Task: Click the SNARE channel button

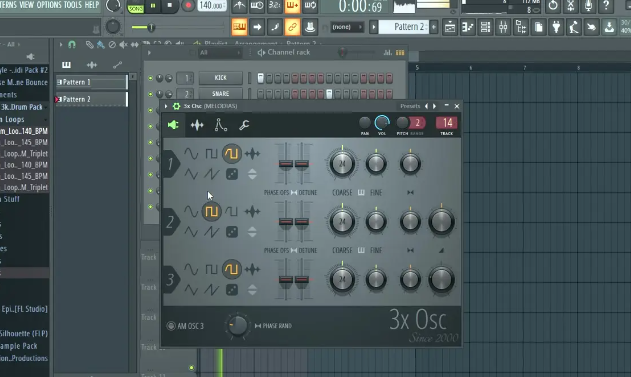Action: 221,94
